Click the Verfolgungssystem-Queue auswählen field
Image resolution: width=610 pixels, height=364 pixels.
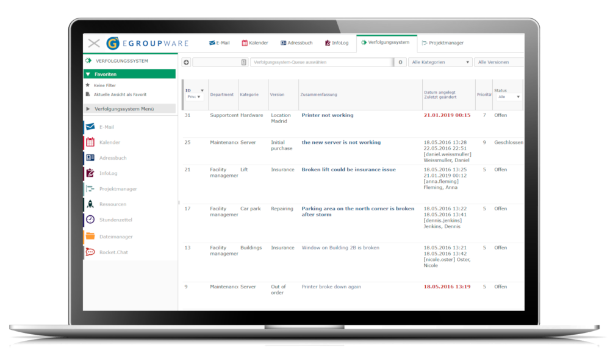coord(320,62)
